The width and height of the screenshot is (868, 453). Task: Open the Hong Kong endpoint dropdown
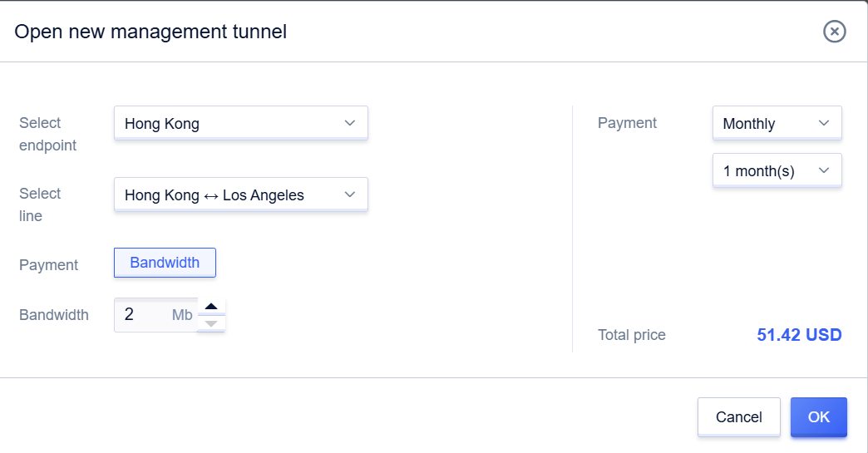[241, 123]
